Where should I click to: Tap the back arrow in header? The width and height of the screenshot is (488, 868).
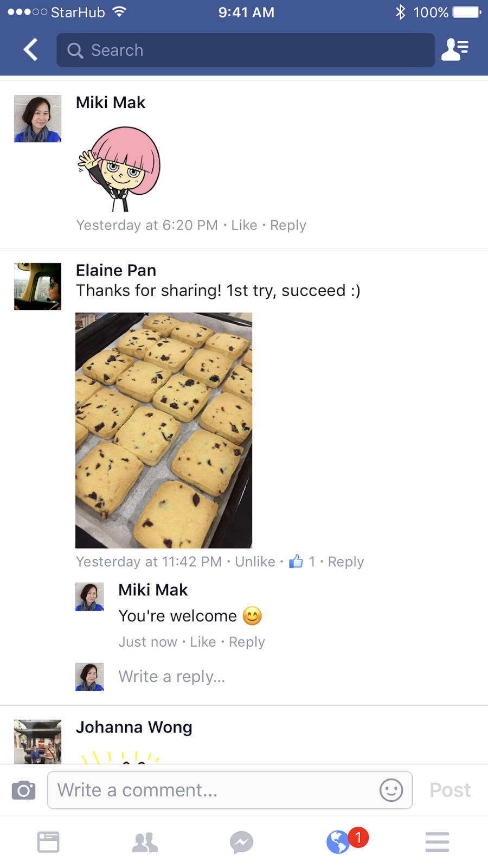(x=31, y=50)
